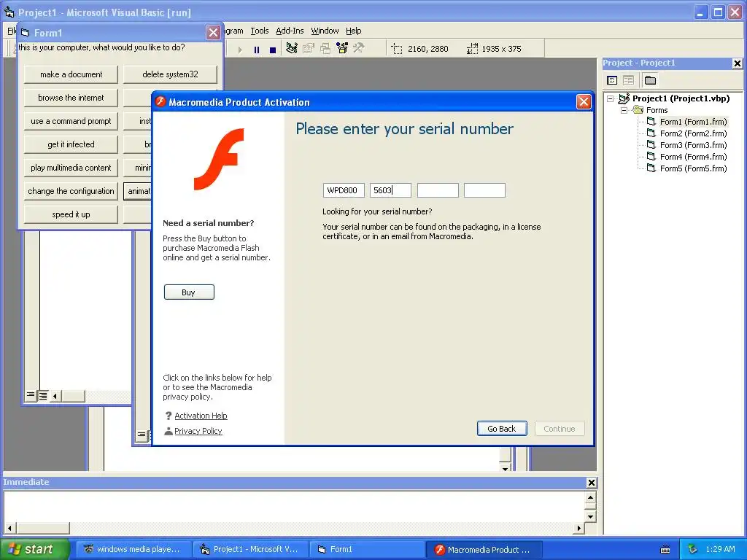Click the Form Layout Window toolbar icon
Viewport: 747px width, 560px height.
click(x=325, y=48)
